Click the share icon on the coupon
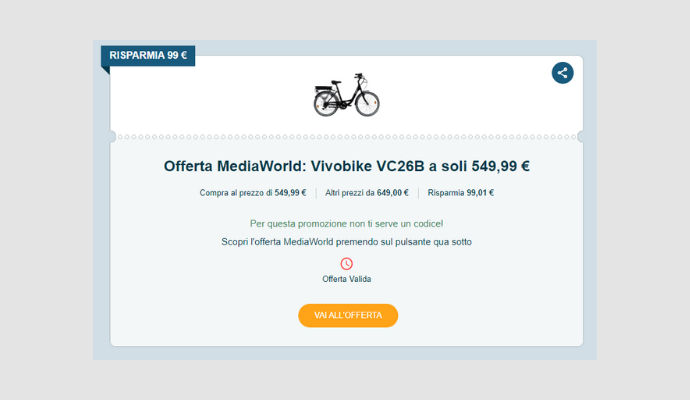The height and width of the screenshot is (400, 690). coord(562,73)
